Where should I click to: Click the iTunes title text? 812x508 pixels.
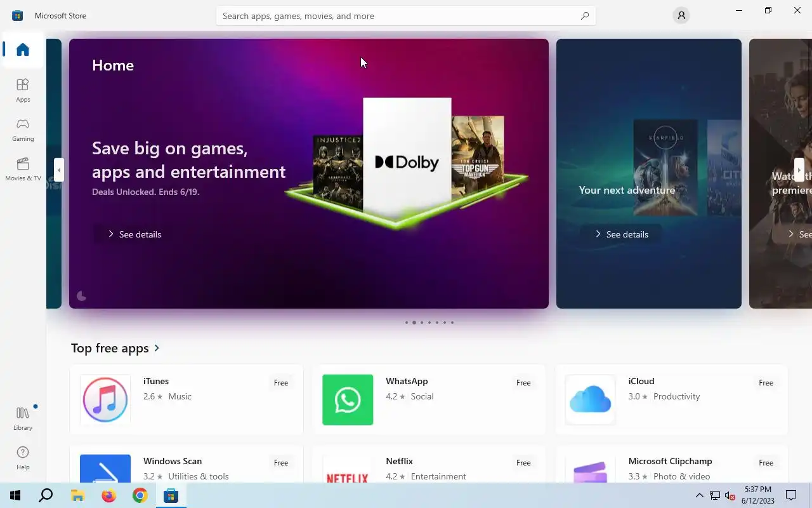(156, 381)
